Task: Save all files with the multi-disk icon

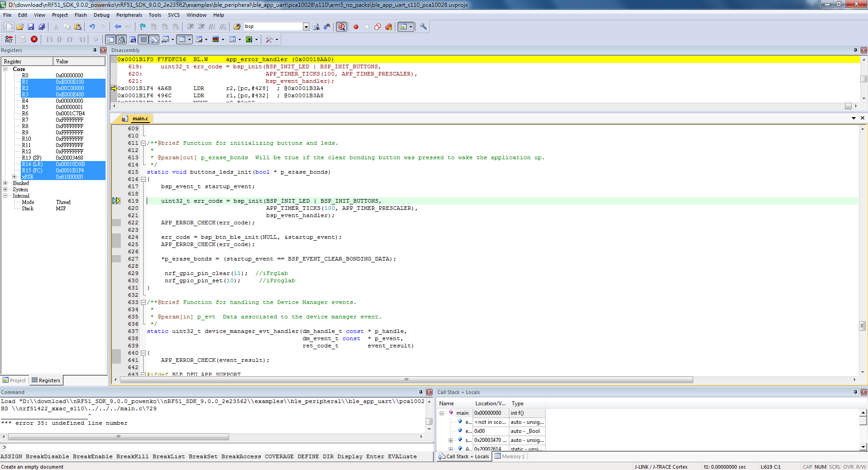Action: [42, 27]
